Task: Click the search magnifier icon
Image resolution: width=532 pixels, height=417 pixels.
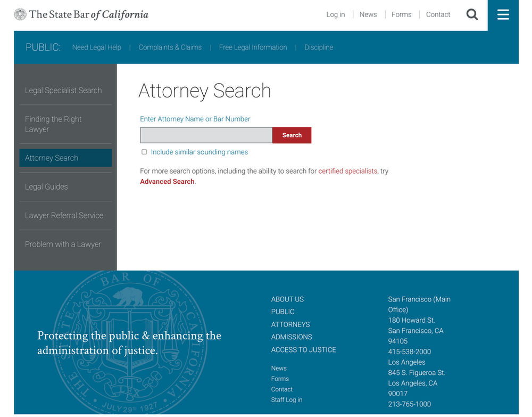Action: [x=472, y=14]
